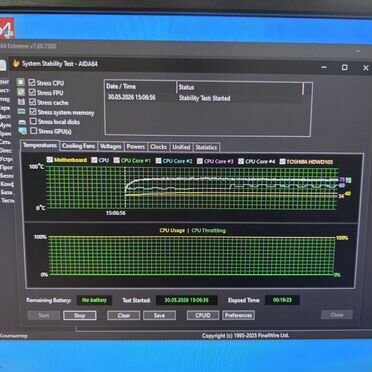The image size is (372, 372).
Task: Click the 15:06:56 time marker under the graph
Action: coord(116,213)
